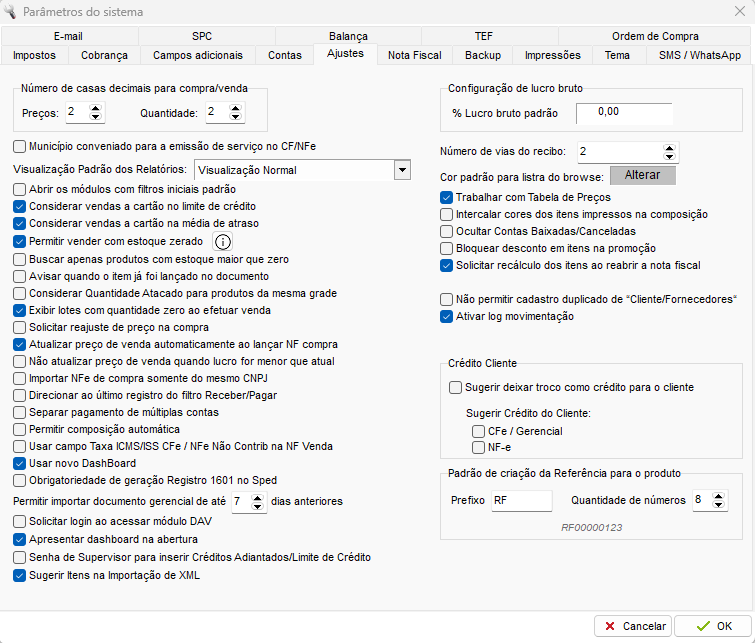Enable Sugerir deixar troco como crédito
Viewport: 755px width, 643px height.
click(x=455, y=388)
